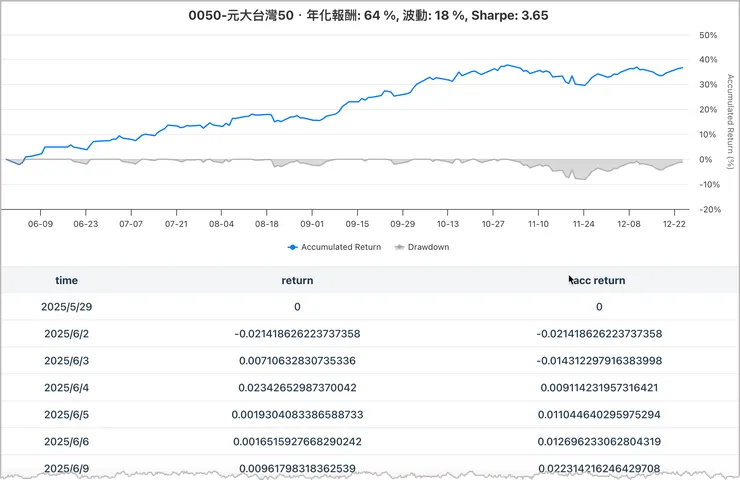Click acc return value -0.01431229791638399​8
This screenshot has width=740, height=480.
599,361
